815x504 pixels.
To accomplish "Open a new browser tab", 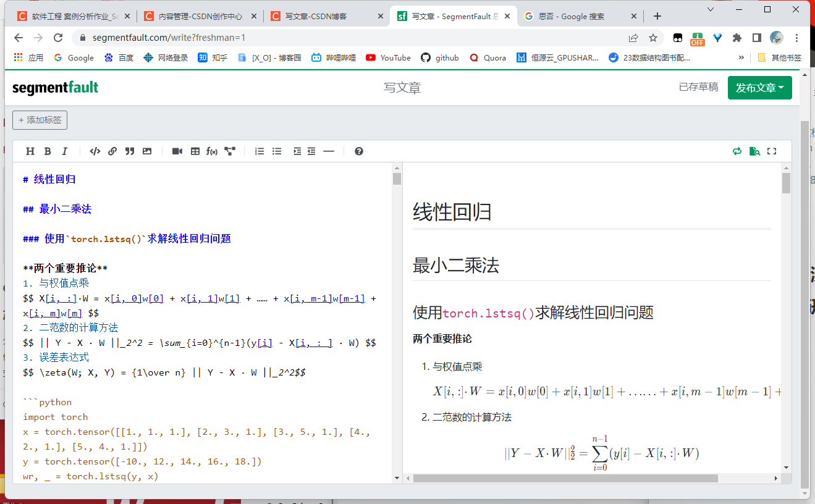I will [657, 17].
